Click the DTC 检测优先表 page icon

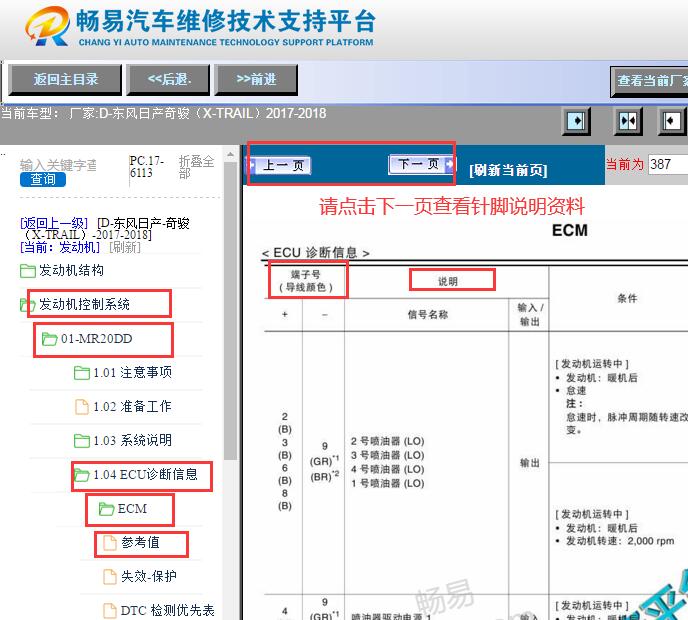(110, 611)
